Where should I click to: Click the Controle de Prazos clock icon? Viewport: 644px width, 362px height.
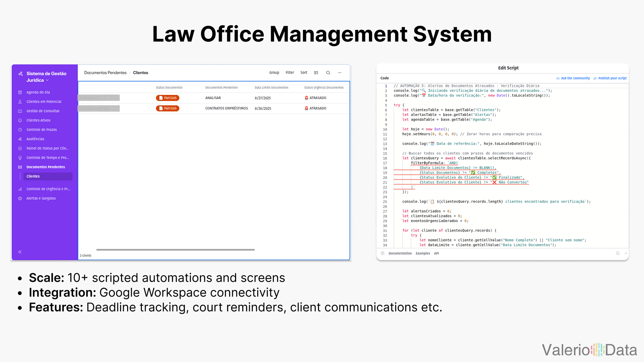[x=20, y=130]
